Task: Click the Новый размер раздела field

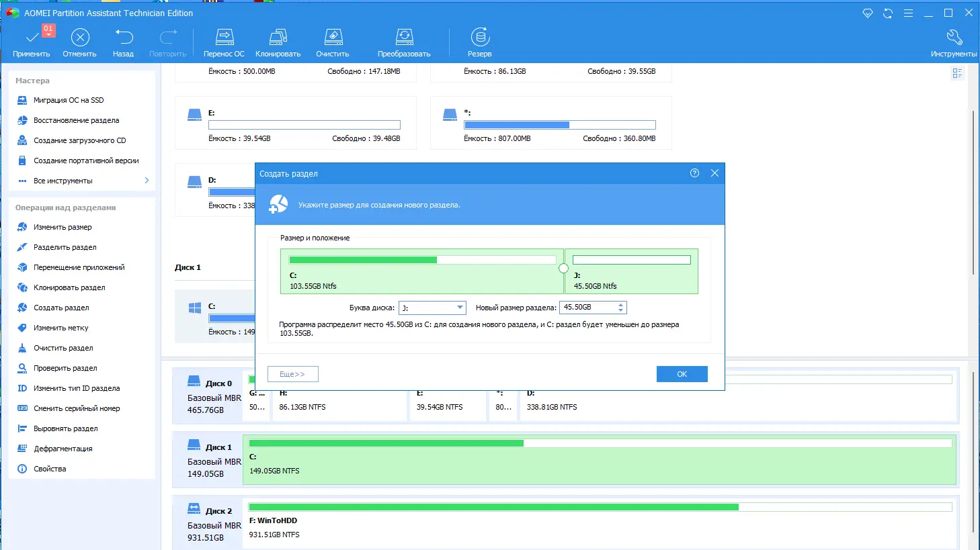Action: [588, 308]
